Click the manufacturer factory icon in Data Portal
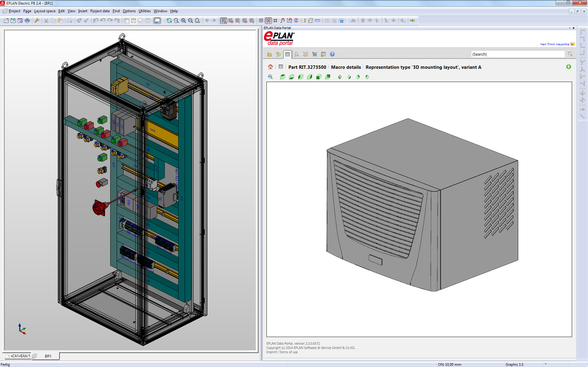This screenshot has height=367, width=588. (x=269, y=54)
